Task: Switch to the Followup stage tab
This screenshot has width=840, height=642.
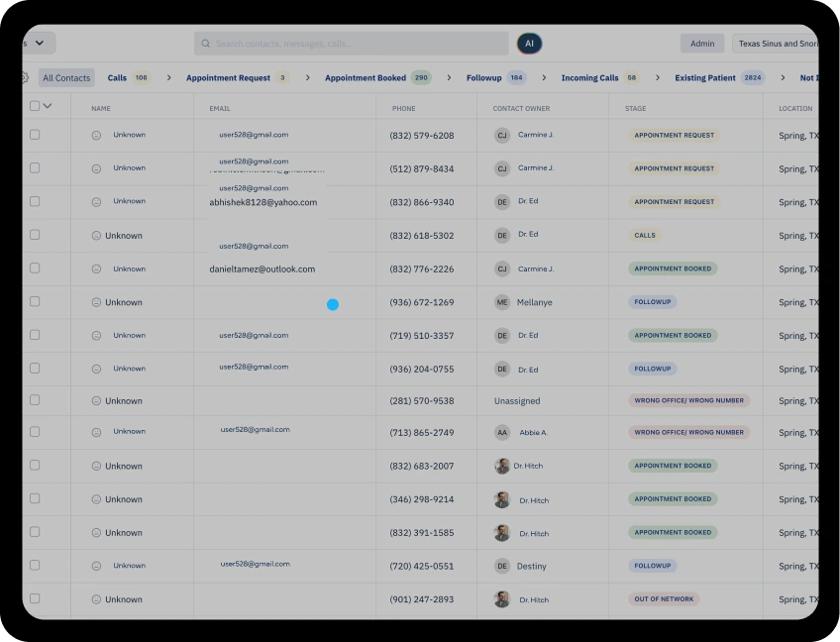Action: [496, 77]
